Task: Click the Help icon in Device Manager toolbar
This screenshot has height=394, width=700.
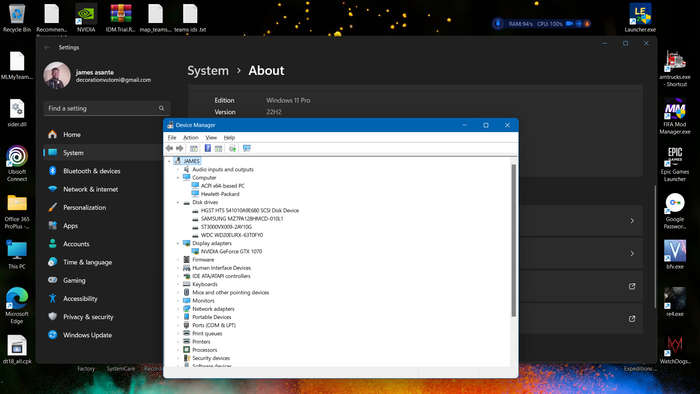Action: [208, 148]
